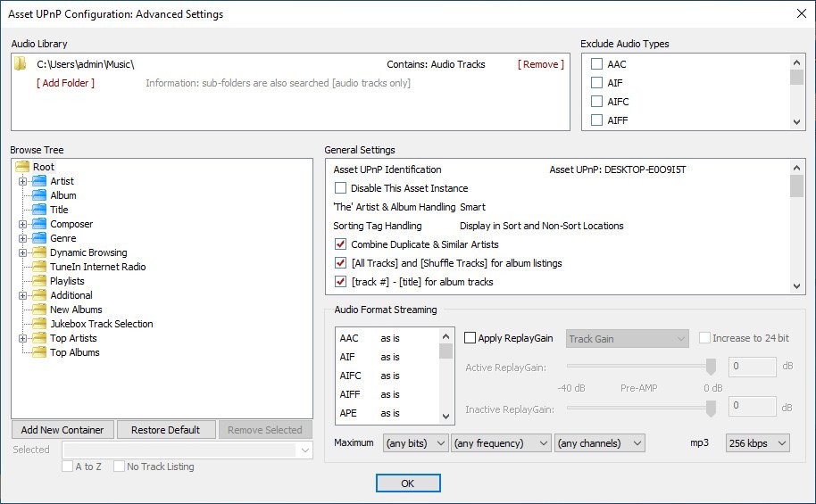Click the New Albums folder icon

click(39, 310)
